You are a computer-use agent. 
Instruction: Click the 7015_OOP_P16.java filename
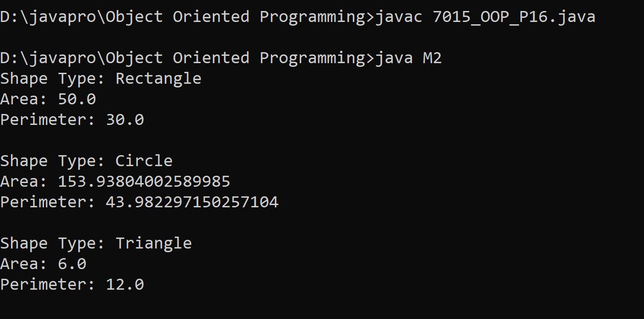pyautogui.click(x=514, y=17)
